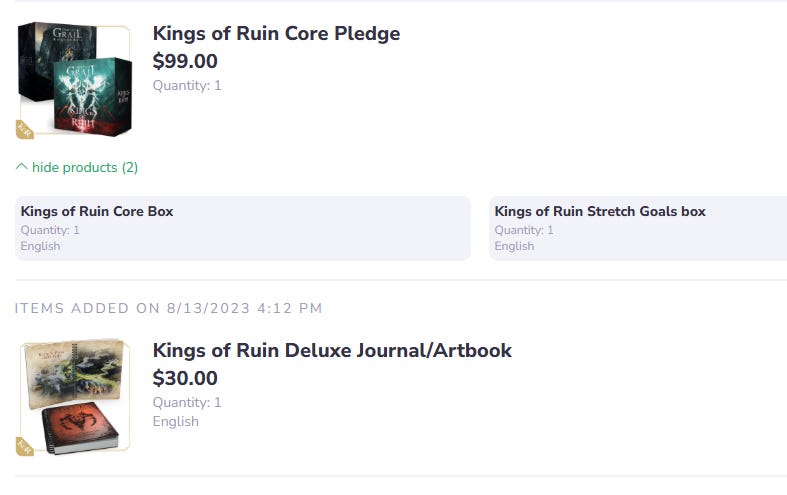Click the $30.00 price text

(x=185, y=378)
